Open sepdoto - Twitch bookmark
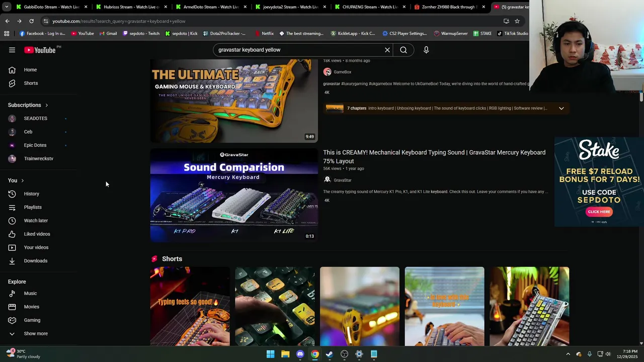 tap(141, 34)
